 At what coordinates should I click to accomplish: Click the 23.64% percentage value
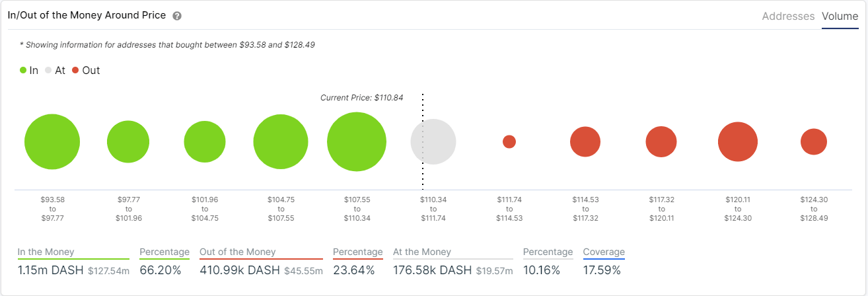pos(353,270)
